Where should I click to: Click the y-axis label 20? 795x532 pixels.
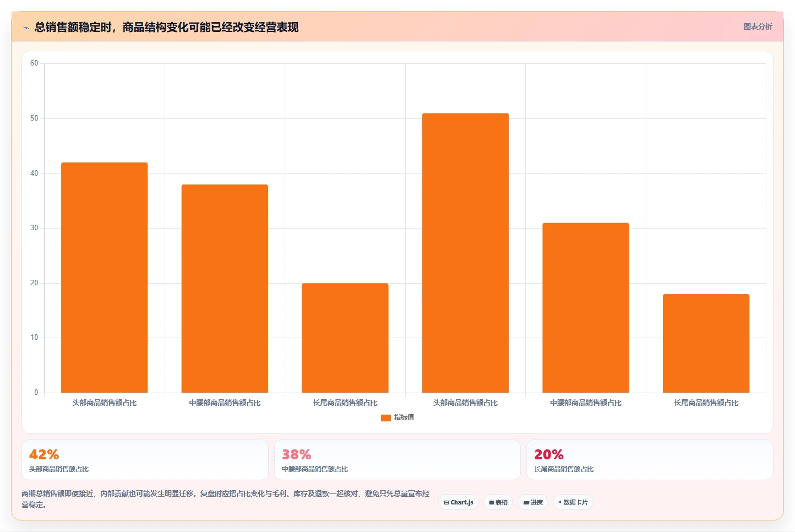coord(34,283)
